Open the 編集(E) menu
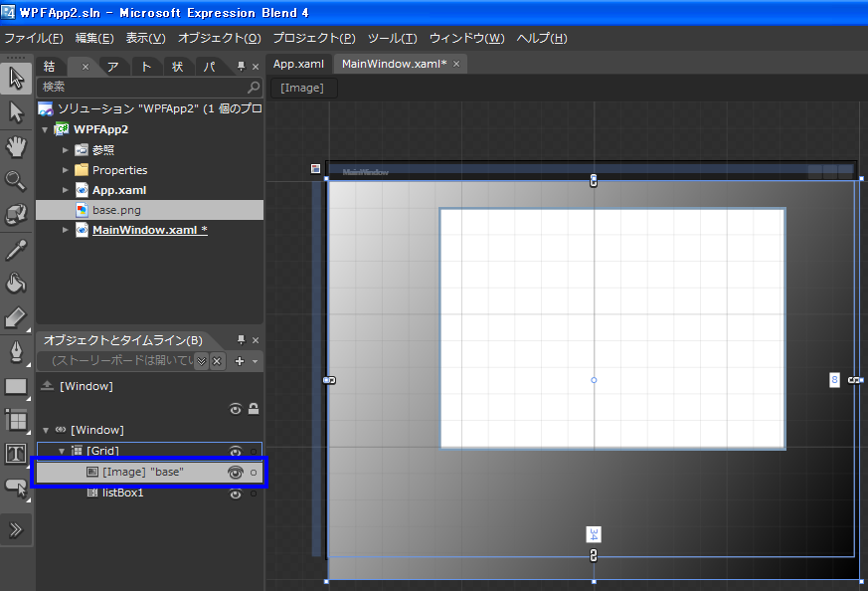Screen dimensions: 868x591 pyautogui.click(x=94, y=38)
